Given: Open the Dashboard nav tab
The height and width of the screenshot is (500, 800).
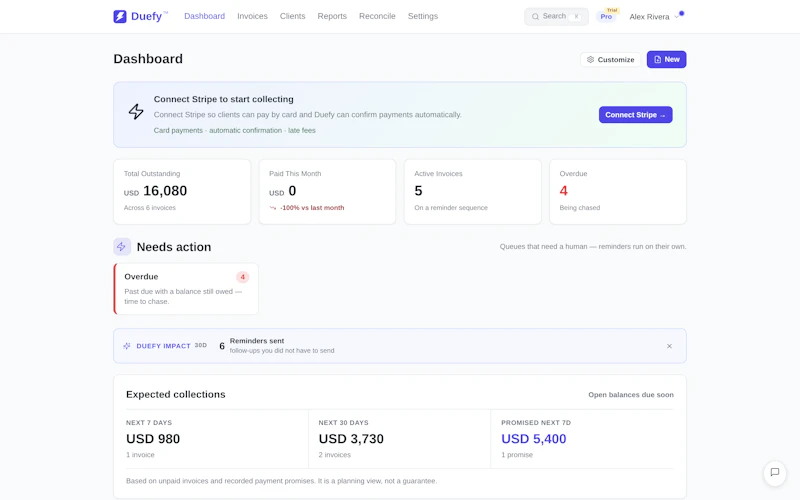Looking at the screenshot, I should click(204, 16).
